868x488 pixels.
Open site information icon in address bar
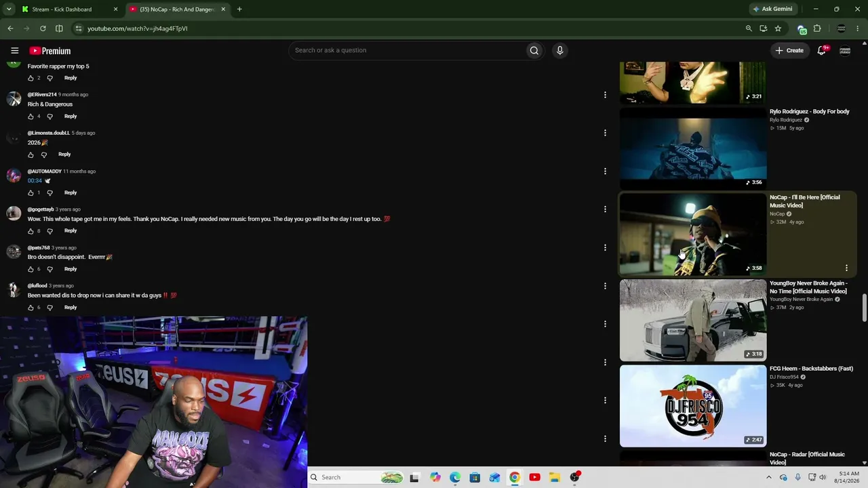coord(79,28)
